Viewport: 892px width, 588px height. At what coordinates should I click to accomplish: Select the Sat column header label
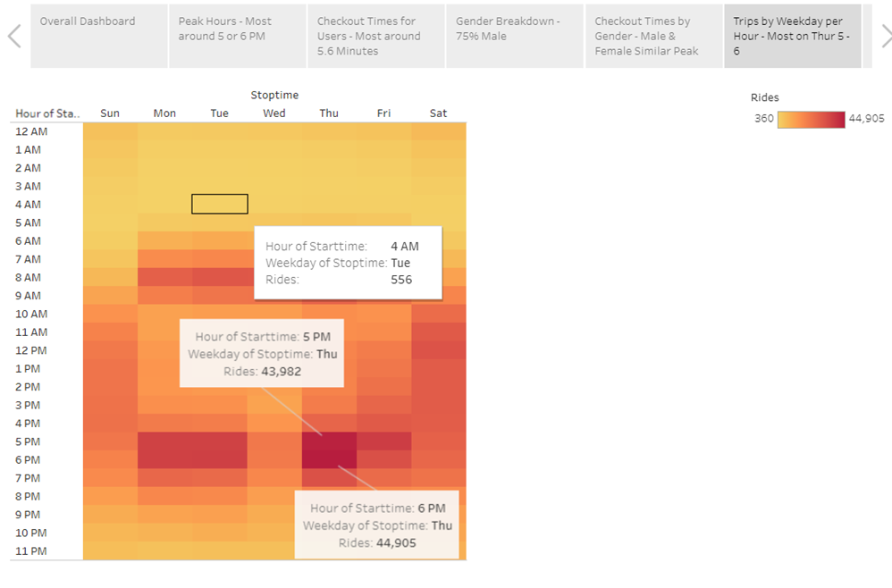pyautogui.click(x=438, y=113)
